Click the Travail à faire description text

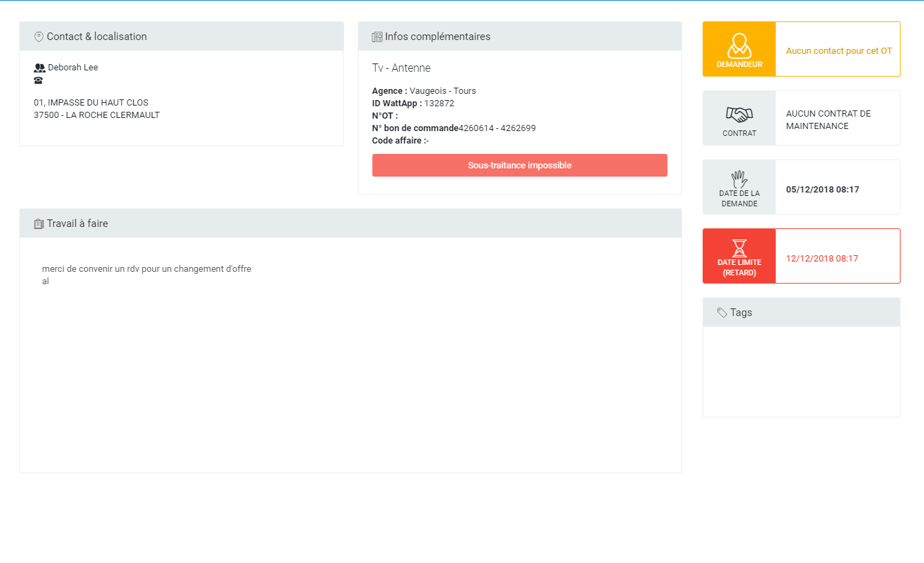point(146,269)
